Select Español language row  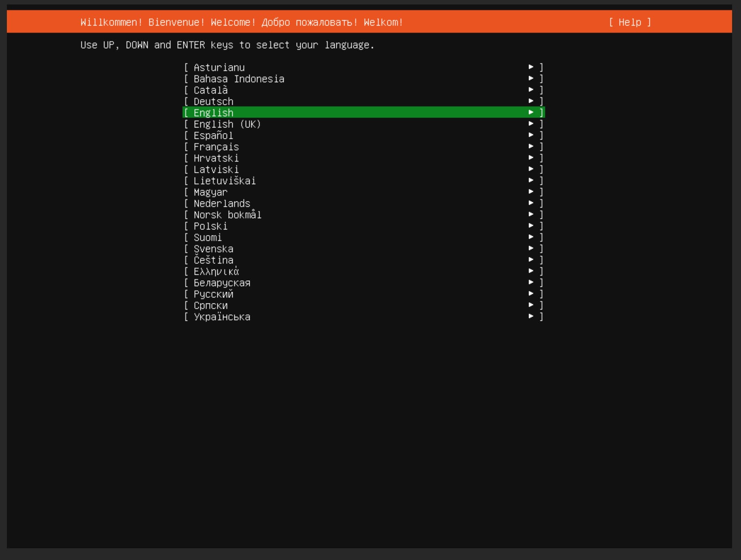pos(363,135)
